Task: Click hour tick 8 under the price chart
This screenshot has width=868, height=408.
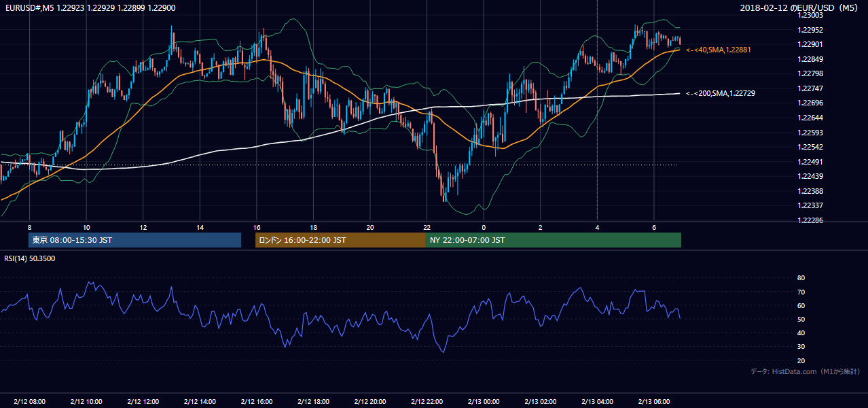Action: point(29,227)
